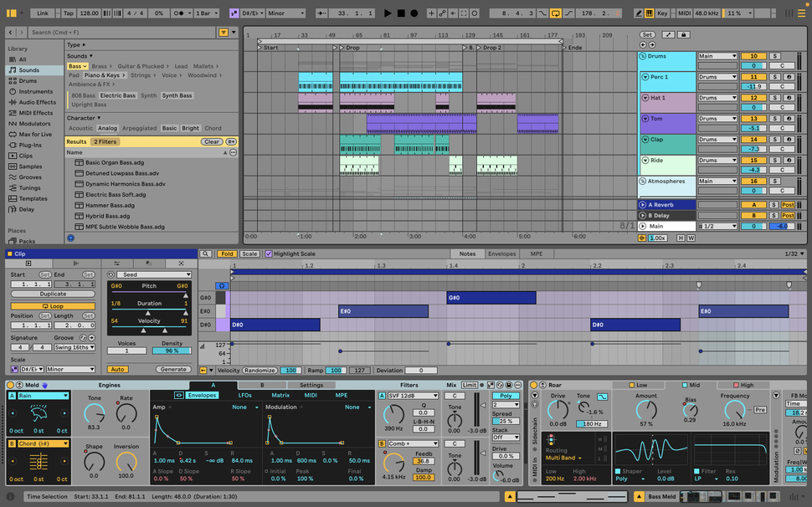Click the Generate button
Screen dimensions: 812x507
[x=173, y=369]
